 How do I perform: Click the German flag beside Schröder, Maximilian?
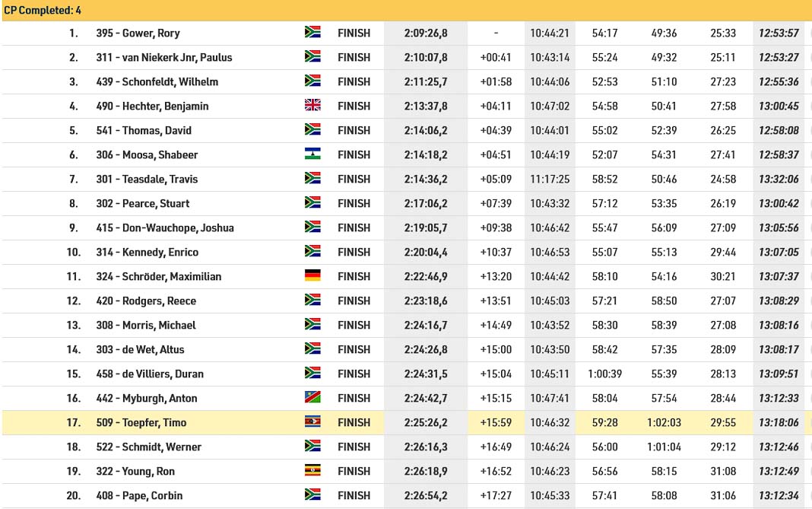[x=312, y=275]
